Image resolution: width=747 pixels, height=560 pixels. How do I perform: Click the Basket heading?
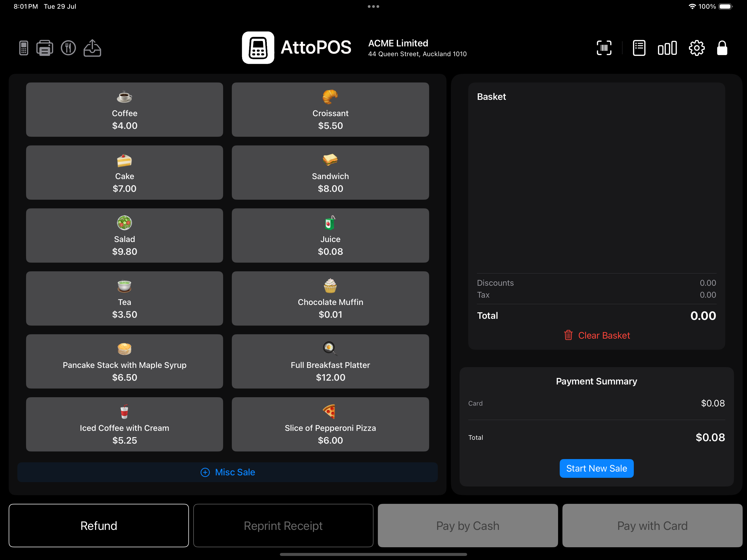tap(491, 97)
